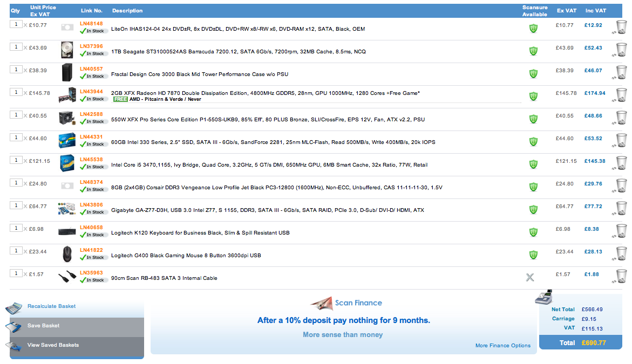The image size is (632, 364).
Task: Open link number LN43806
Action: click(x=92, y=205)
